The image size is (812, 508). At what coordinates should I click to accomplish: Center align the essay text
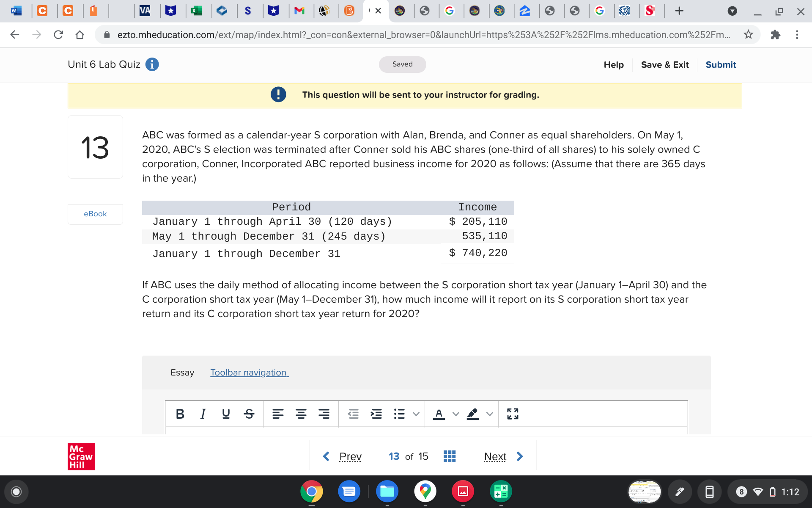pyautogui.click(x=301, y=414)
